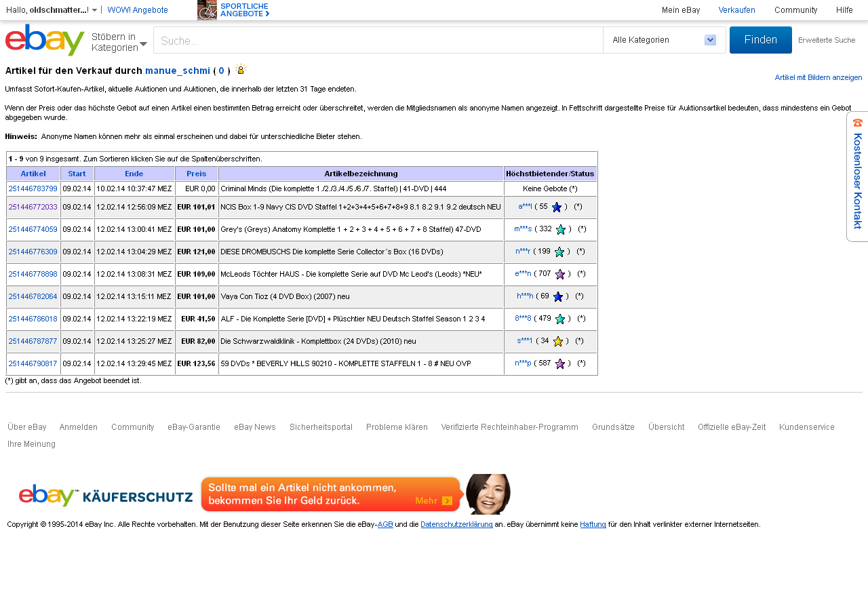The width and height of the screenshot is (868, 594).
Task: Open item number 251446786018
Action: [33, 319]
